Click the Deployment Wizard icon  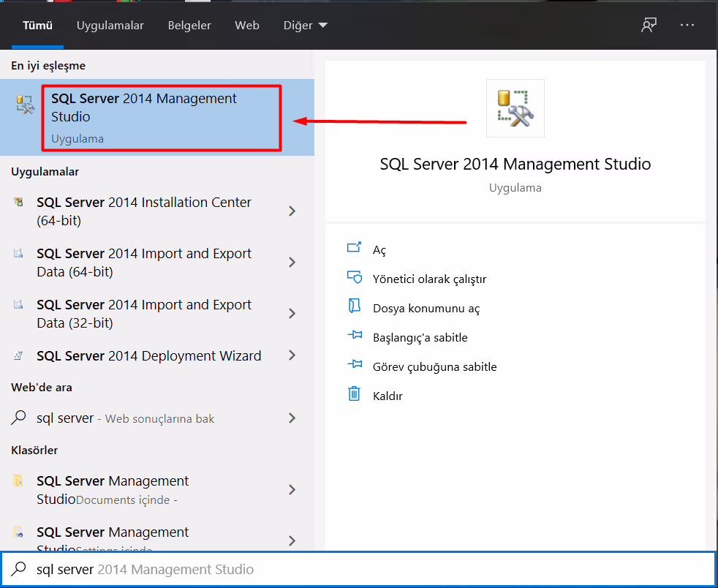click(18, 355)
